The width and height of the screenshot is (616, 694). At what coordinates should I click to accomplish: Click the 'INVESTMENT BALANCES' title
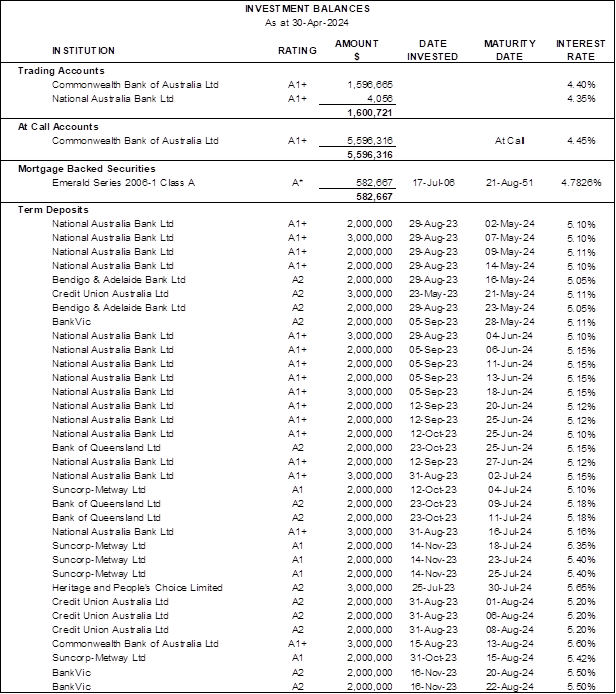[307, 9]
